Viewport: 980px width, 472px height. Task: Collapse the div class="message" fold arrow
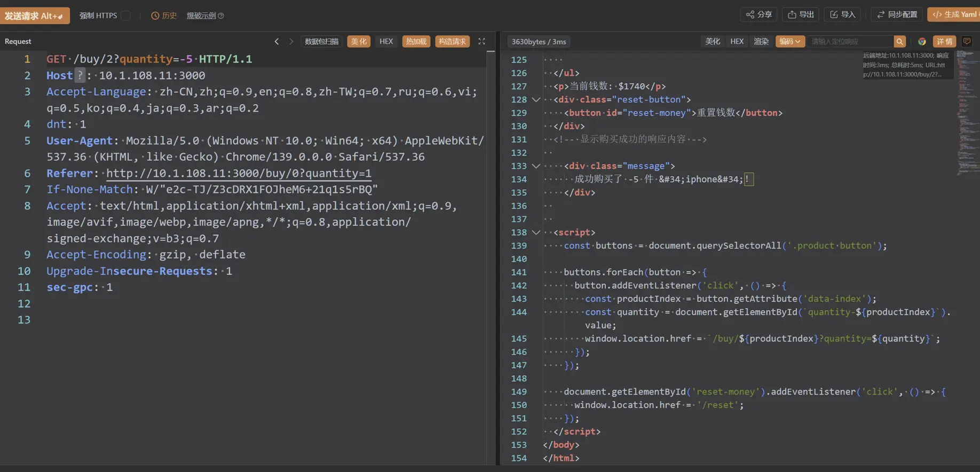click(536, 166)
